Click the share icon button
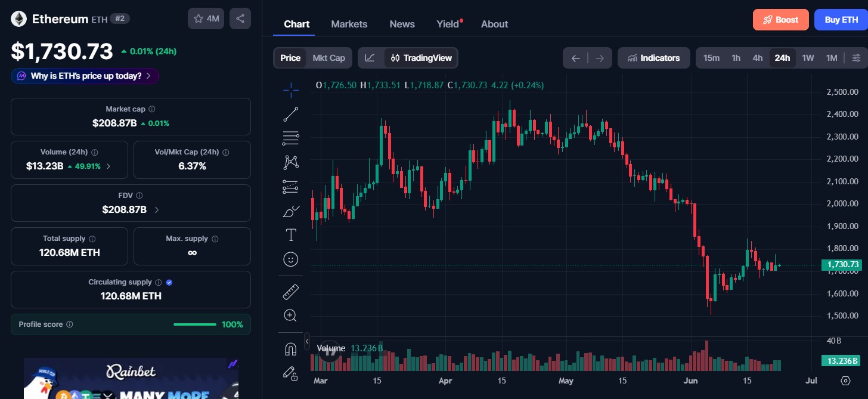Image resolution: width=868 pixels, height=399 pixels. pos(240,18)
